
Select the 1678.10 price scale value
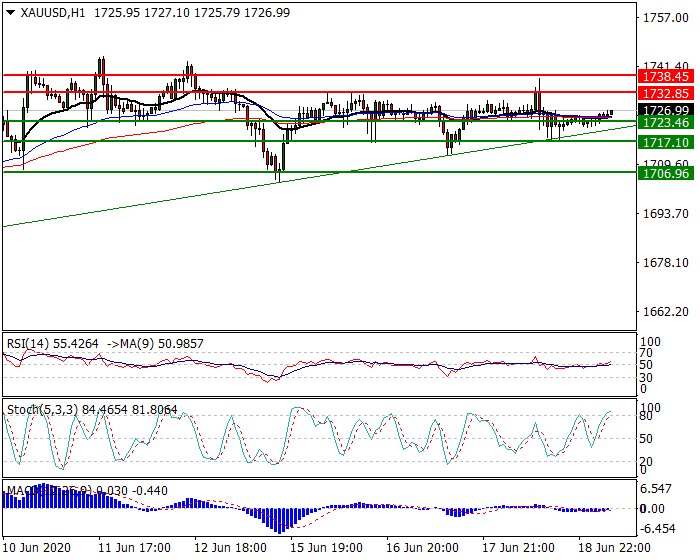pos(666,263)
